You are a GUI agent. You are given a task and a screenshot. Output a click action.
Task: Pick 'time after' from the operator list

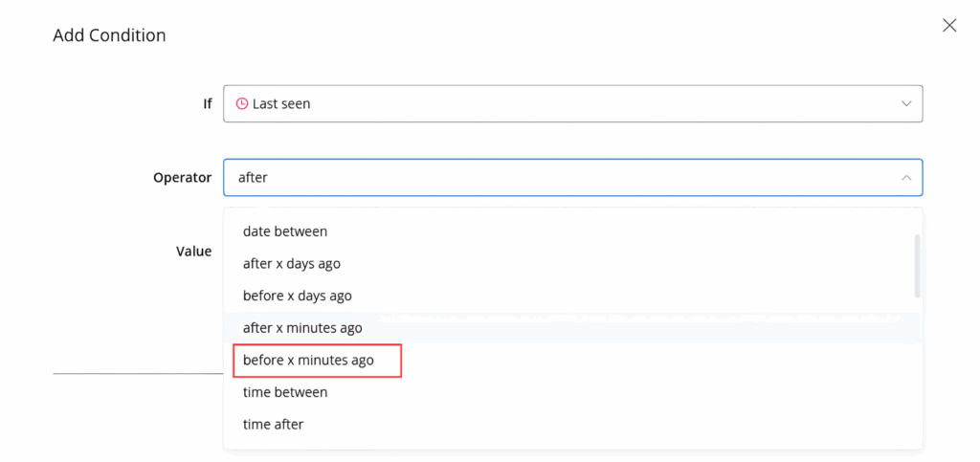[x=274, y=424]
